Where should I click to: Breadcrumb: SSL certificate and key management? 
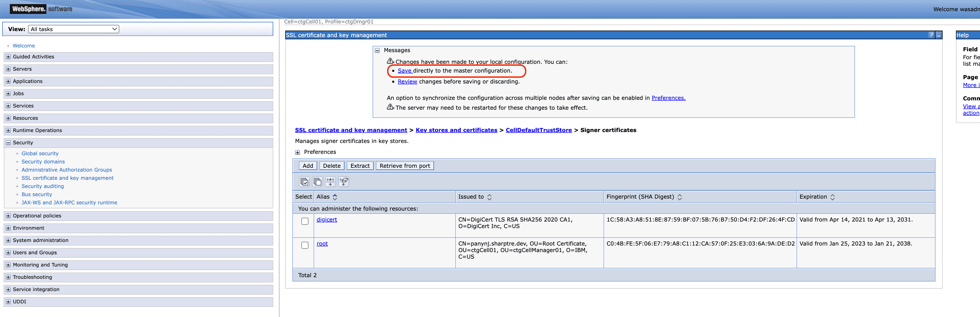pos(351,130)
